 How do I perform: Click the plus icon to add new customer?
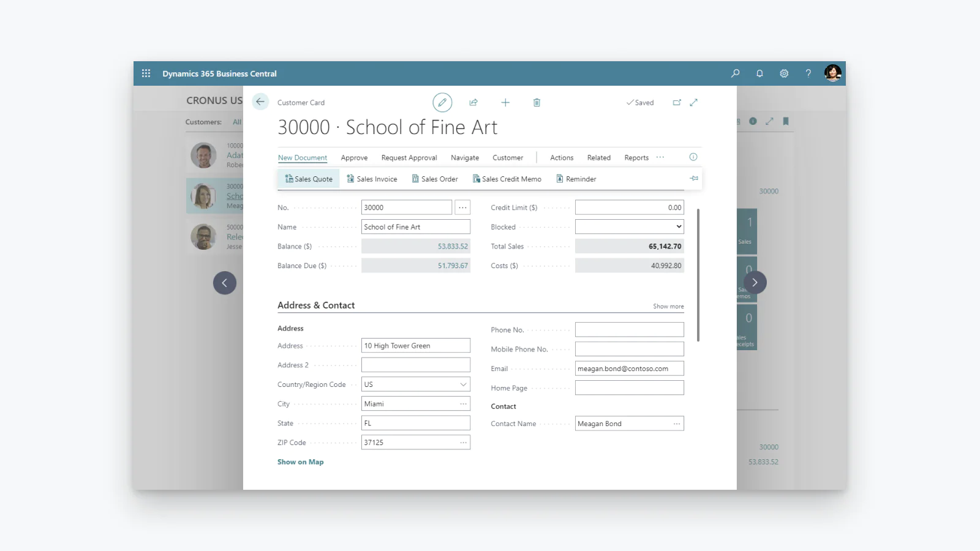pyautogui.click(x=505, y=102)
